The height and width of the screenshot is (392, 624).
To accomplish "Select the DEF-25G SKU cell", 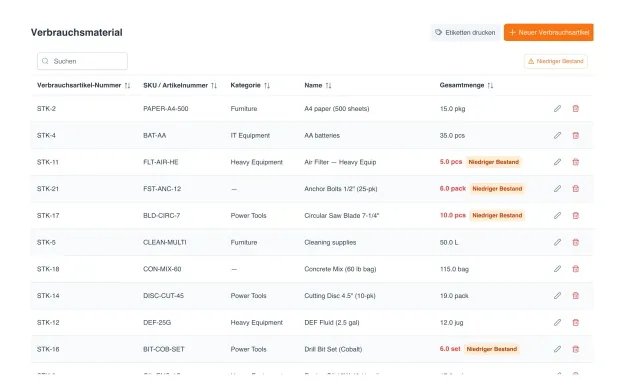I will pos(157,322).
